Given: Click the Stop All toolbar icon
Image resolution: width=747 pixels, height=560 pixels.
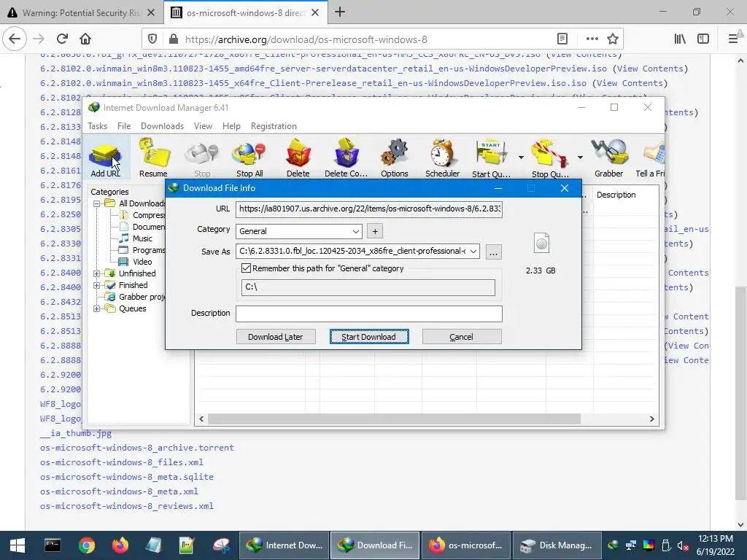Looking at the screenshot, I should pyautogui.click(x=249, y=157).
